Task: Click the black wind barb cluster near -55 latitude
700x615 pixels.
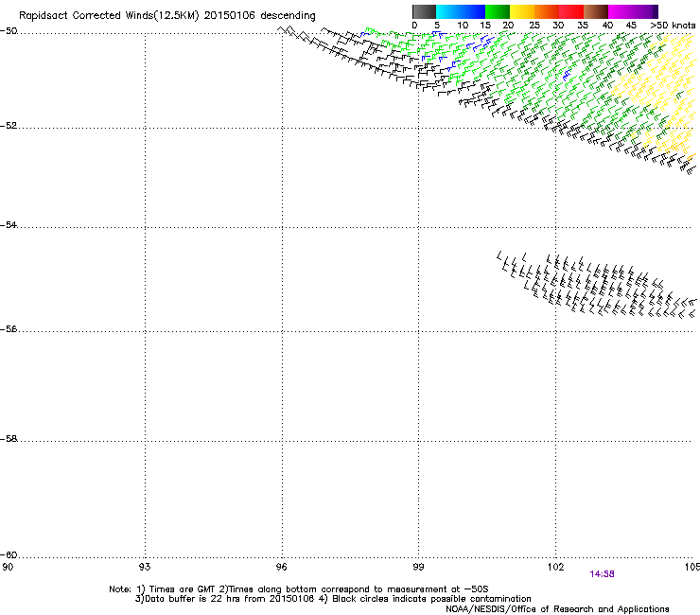Action: 597,285
